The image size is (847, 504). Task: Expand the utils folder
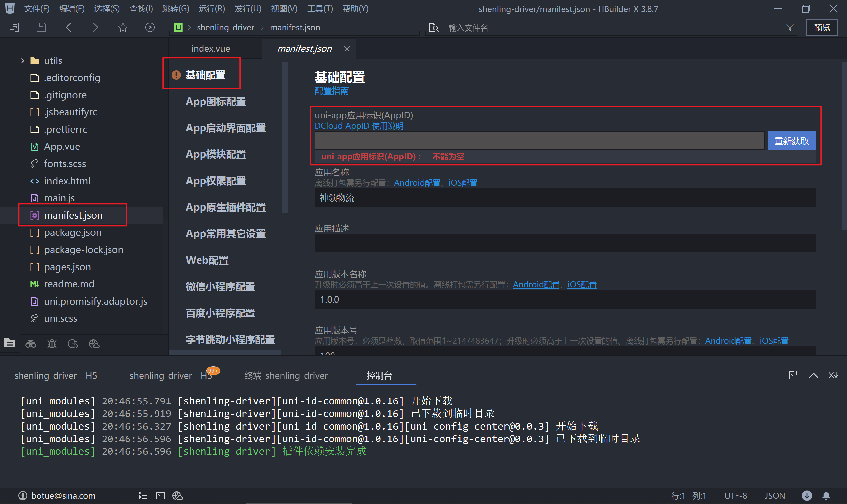tap(23, 61)
